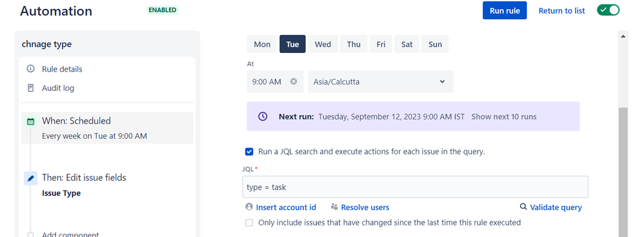Click the JQL input field
644x237 pixels.
pos(415,187)
